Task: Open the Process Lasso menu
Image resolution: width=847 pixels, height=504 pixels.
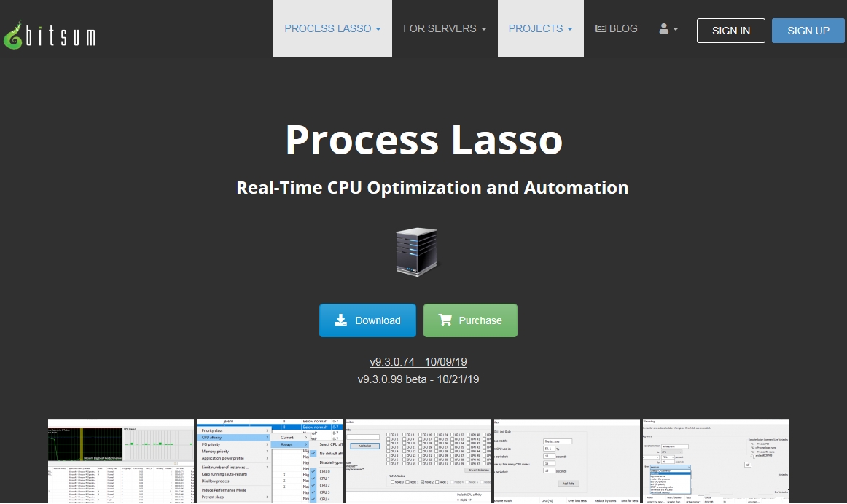Action: click(x=332, y=28)
